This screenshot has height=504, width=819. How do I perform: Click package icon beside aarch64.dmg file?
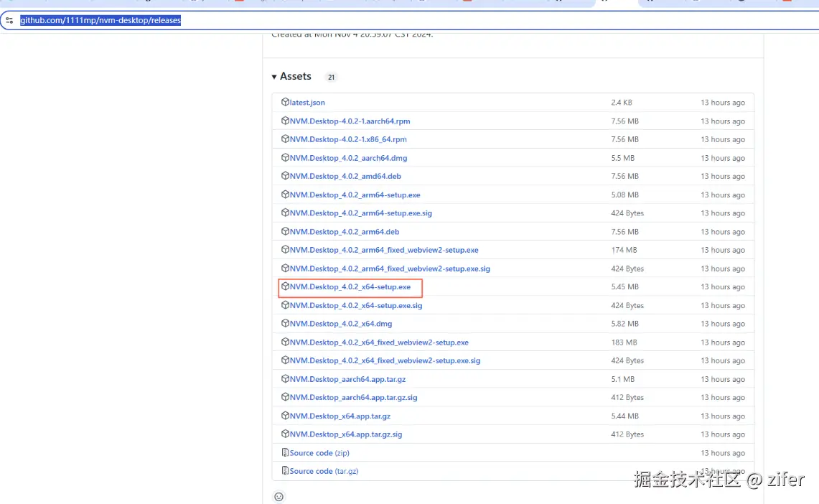[x=285, y=157]
